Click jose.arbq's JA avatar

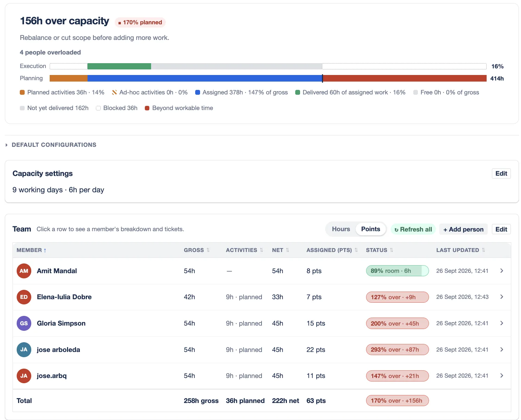pos(24,376)
